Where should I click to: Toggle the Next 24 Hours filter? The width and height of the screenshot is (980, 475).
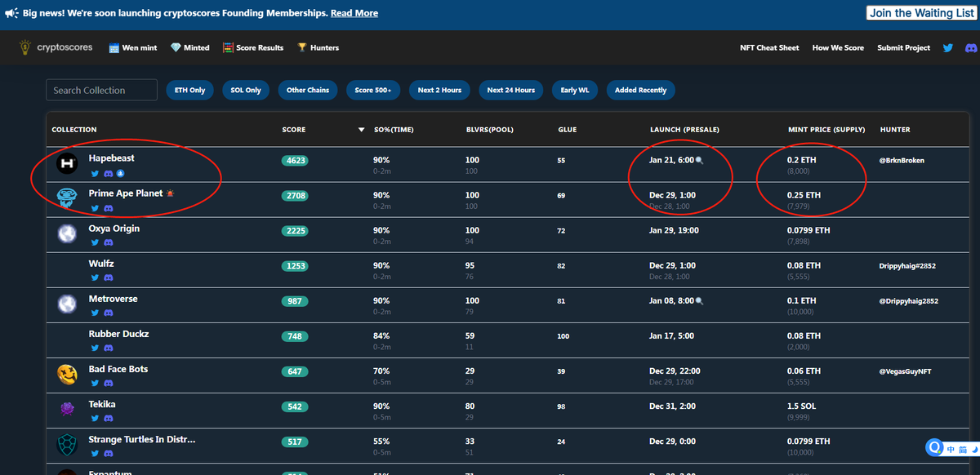(x=511, y=90)
